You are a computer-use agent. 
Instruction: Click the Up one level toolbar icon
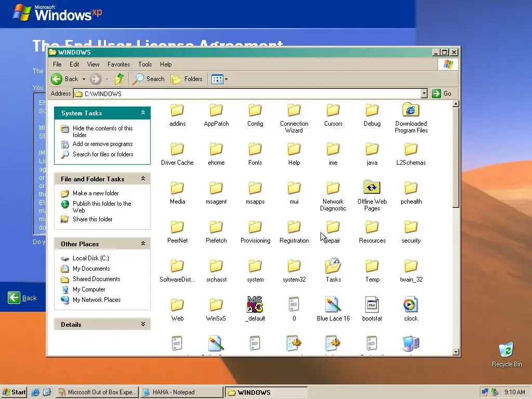click(x=119, y=79)
